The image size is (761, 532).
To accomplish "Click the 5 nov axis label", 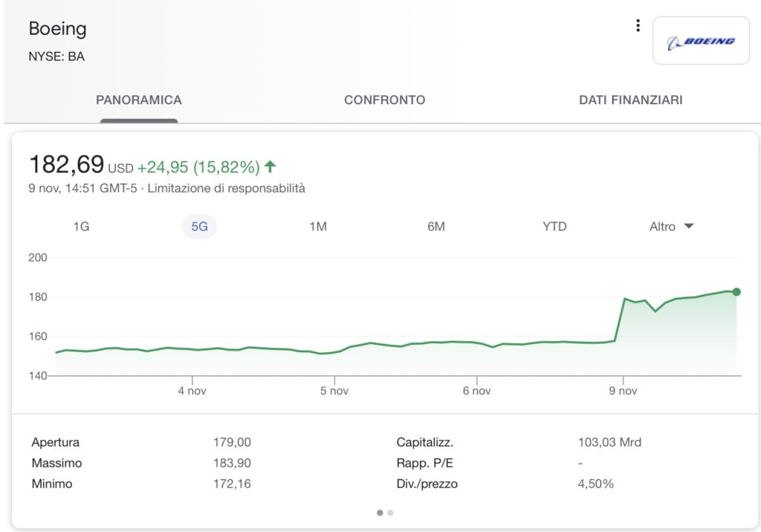I will (x=334, y=392).
